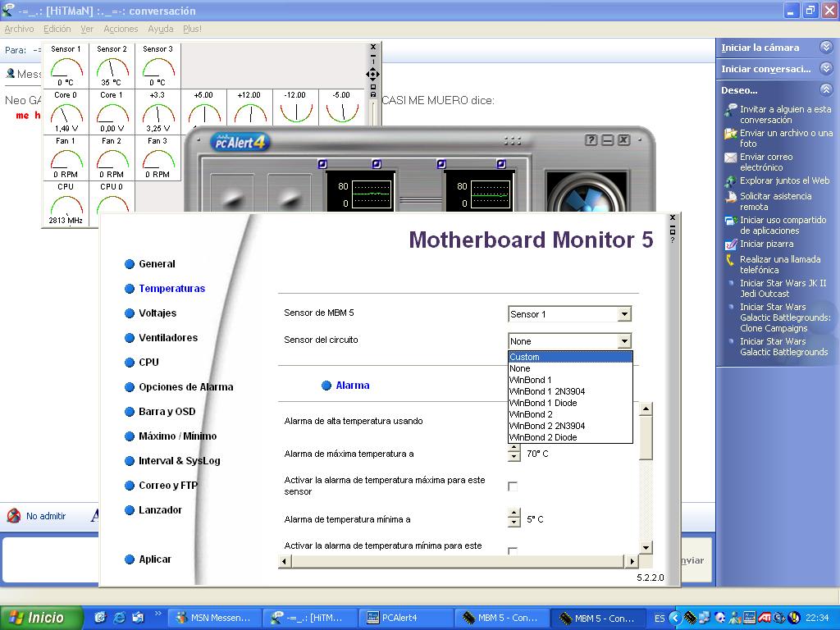840x630 pixels.
Task: Open the Inicio start menu
Action: [41, 618]
